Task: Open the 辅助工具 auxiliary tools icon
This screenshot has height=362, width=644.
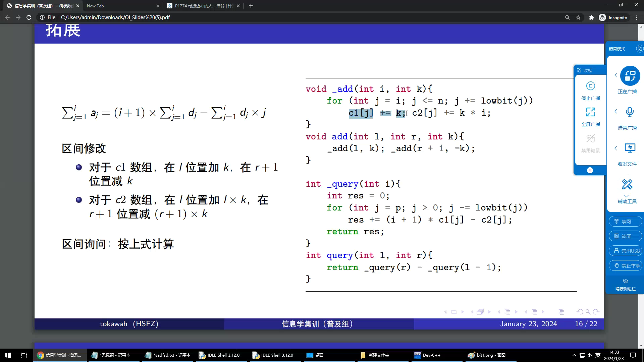Action: coord(627,184)
